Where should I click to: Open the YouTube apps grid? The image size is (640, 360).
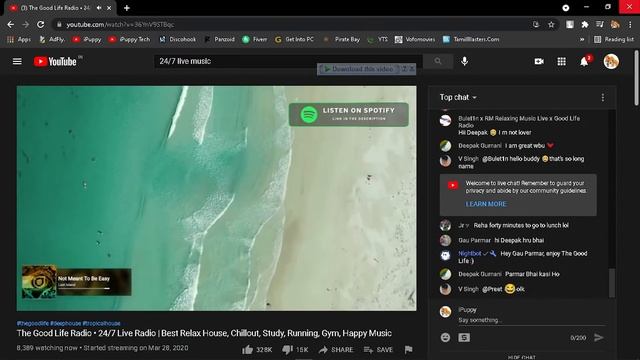pos(562,61)
